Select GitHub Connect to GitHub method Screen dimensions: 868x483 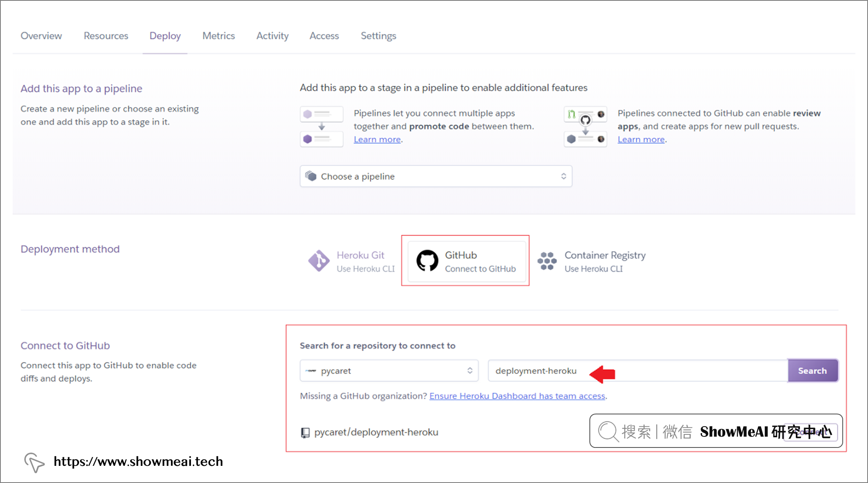[x=467, y=261]
